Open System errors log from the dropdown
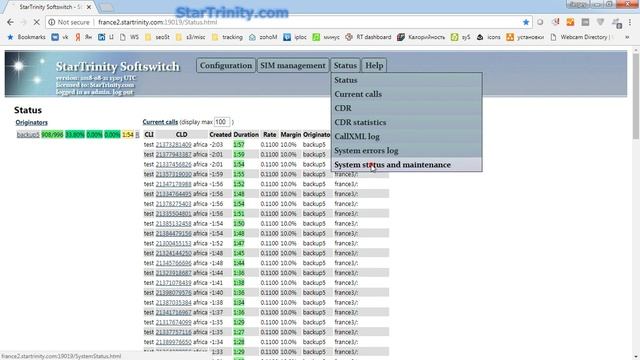 pos(407,151)
